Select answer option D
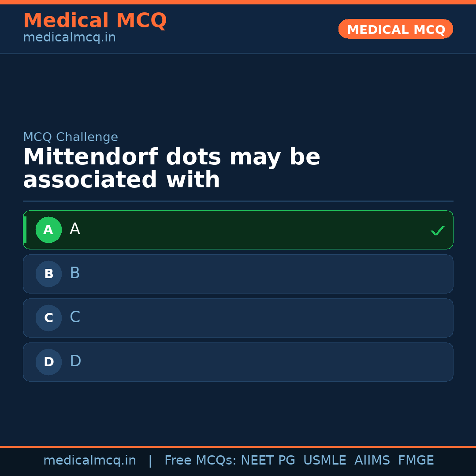This screenshot has height=476, width=476. tap(238, 362)
